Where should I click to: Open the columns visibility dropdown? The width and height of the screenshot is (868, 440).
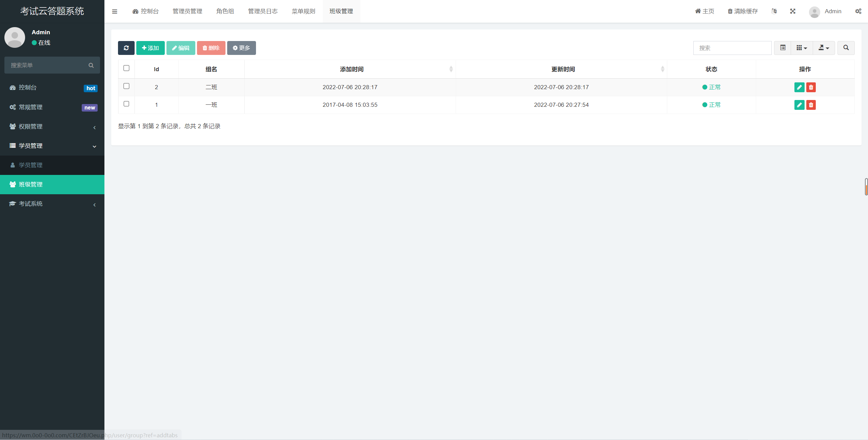(802, 48)
